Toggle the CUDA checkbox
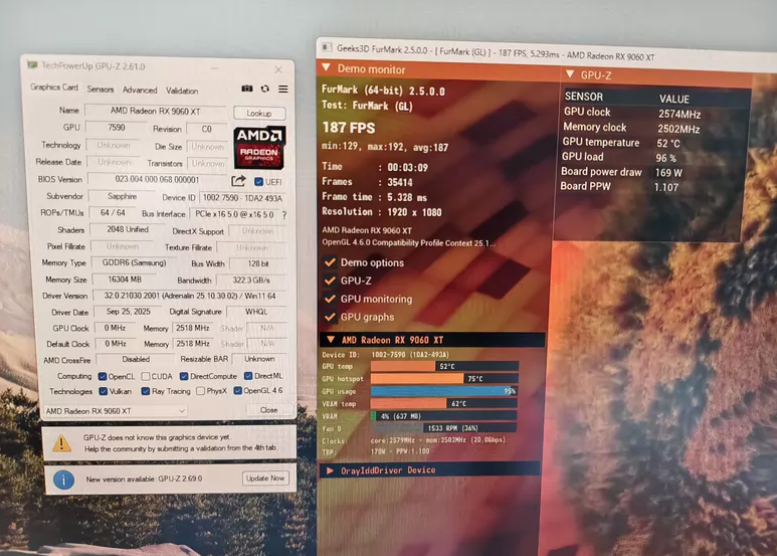Screen dimensions: 777x556 pyautogui.click(x=146, y=376)
